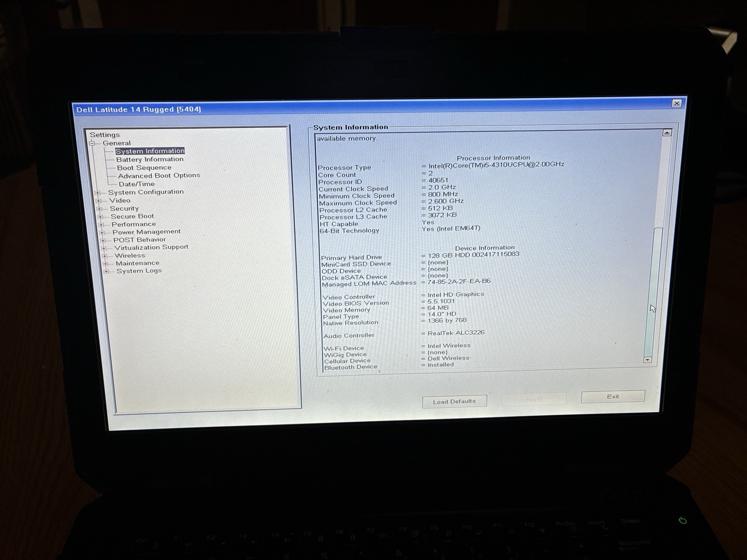
Task: Click the Minimum Clock Speed 800 MHz value
Action: point(443,194)
